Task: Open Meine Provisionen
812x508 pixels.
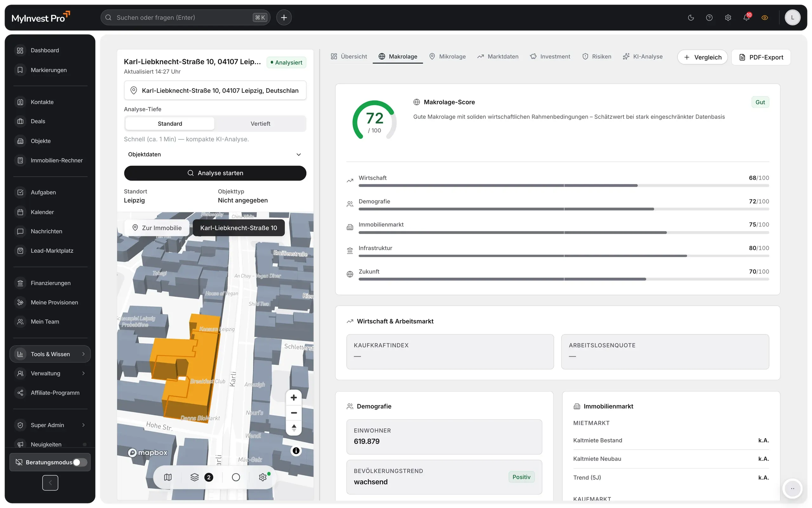Action: click(50, 302)
